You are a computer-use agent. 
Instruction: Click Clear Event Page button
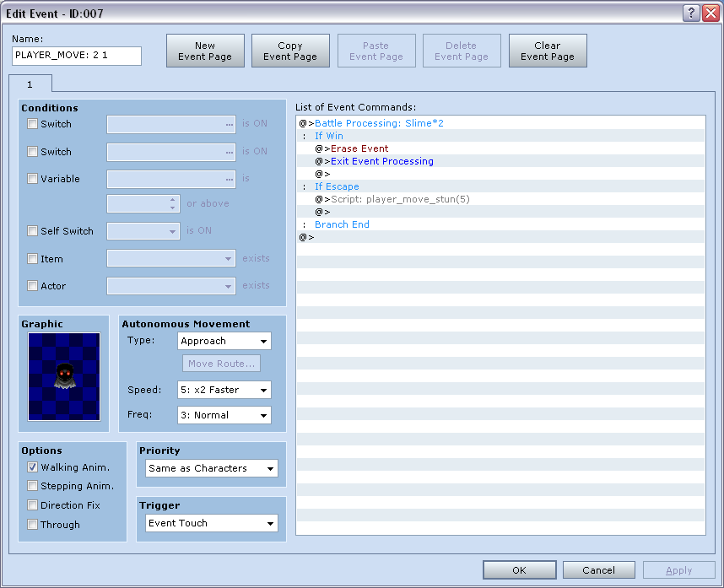coord(547,51)
